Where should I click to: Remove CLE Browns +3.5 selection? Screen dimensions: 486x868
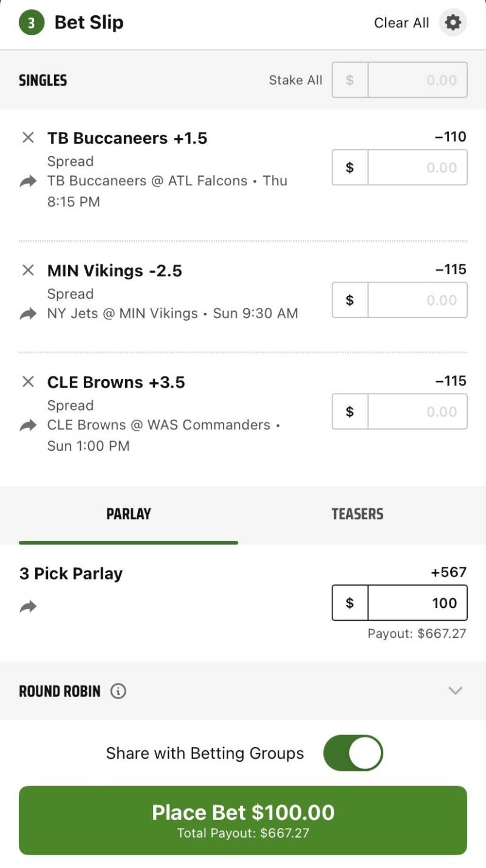28,382
